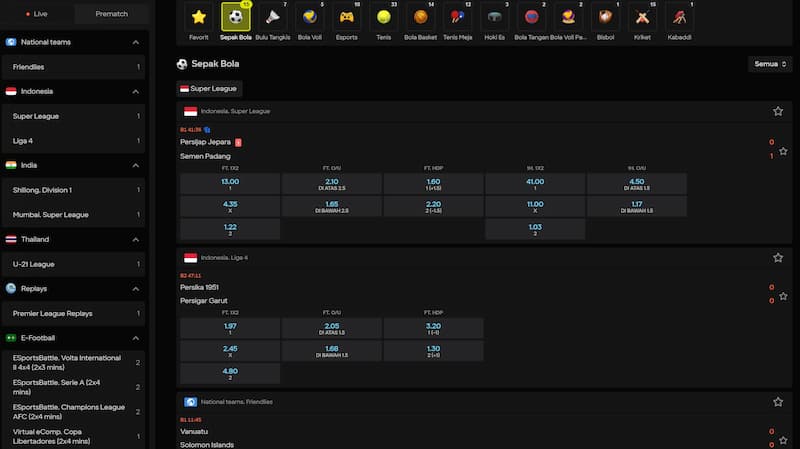Switch to the Live tab

coord(37,14)
